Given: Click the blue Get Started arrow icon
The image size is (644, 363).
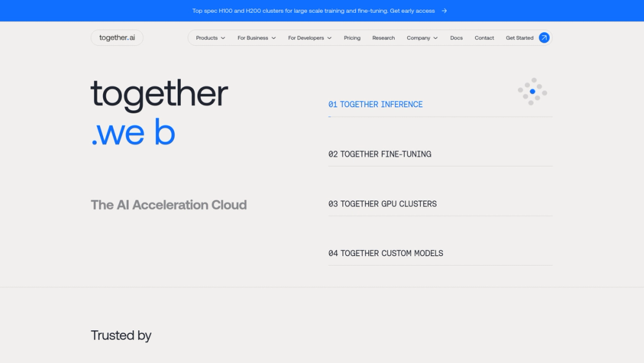Looking at the screenshot, I should (544, 38).
